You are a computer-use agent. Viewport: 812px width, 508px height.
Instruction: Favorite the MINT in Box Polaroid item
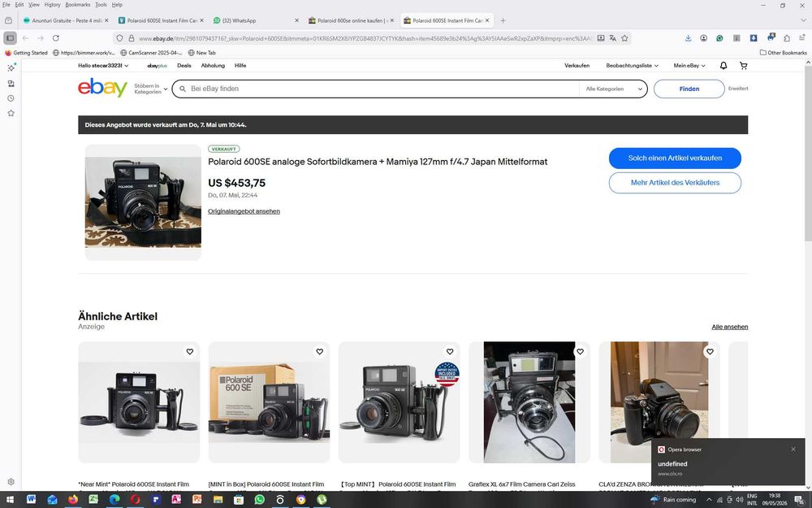click(x=319, y=351)
